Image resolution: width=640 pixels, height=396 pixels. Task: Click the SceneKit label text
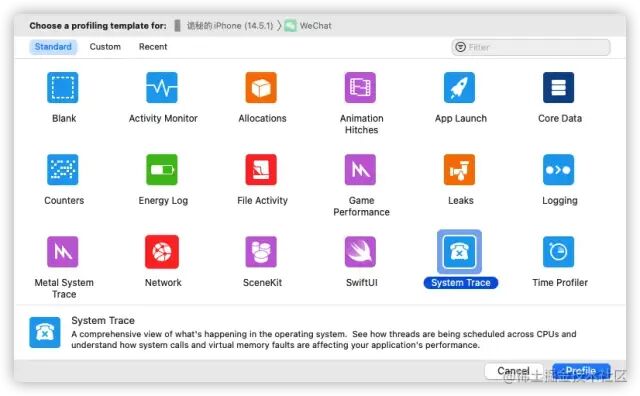262,283
